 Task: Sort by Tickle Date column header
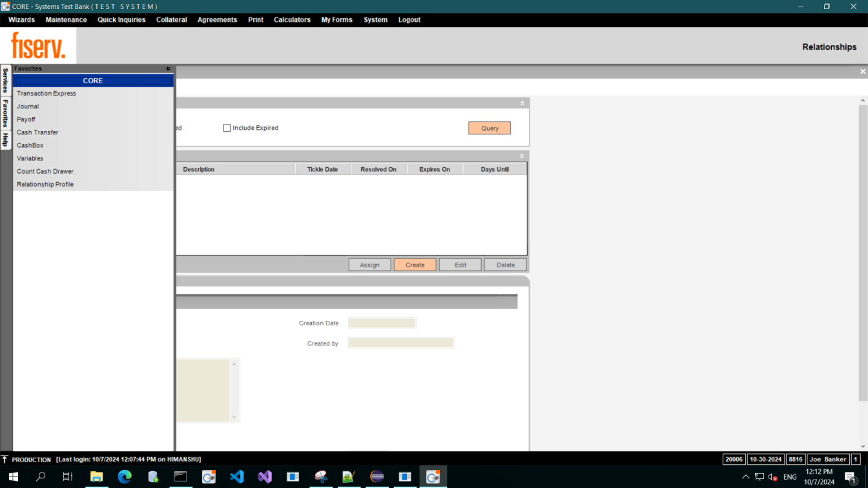[322, 169]
